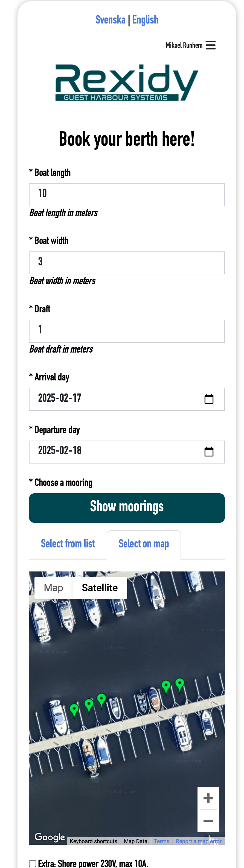Screen dimensions: 244x868
Task: Click into the Boat length field
Action: click(127, 195)
